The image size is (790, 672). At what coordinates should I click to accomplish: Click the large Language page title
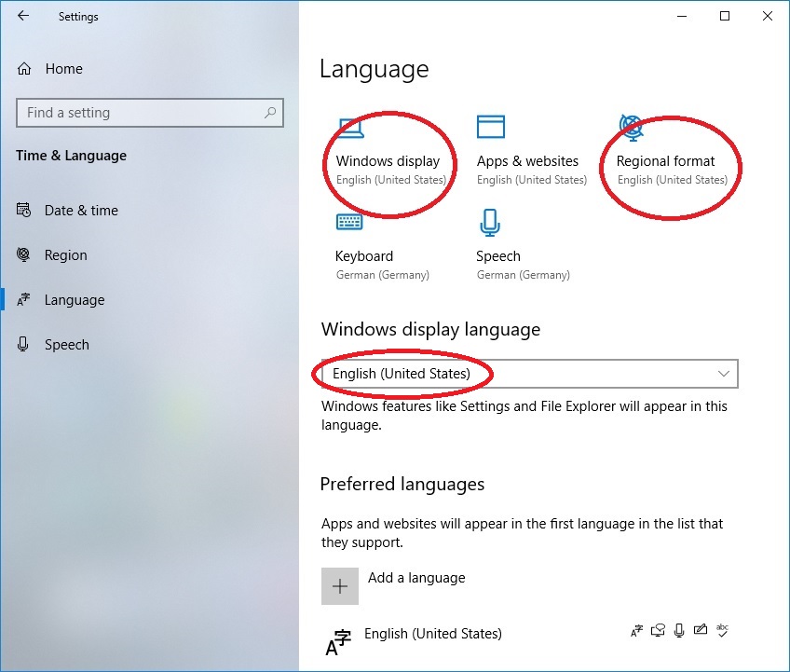coord(375,69)
